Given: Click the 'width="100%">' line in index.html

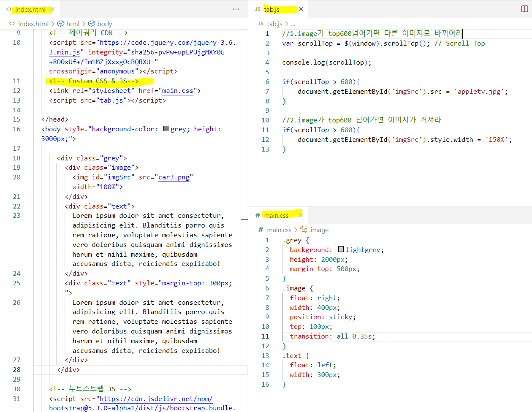Looking at the screenshot, I should [98, 187].
